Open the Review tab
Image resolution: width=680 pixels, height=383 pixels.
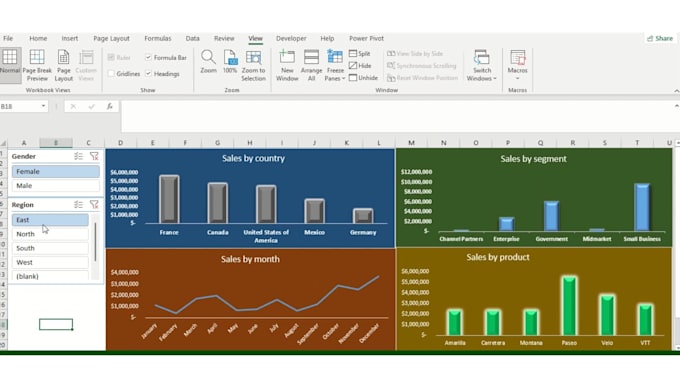pyautogui.click(x=224, y=38)
